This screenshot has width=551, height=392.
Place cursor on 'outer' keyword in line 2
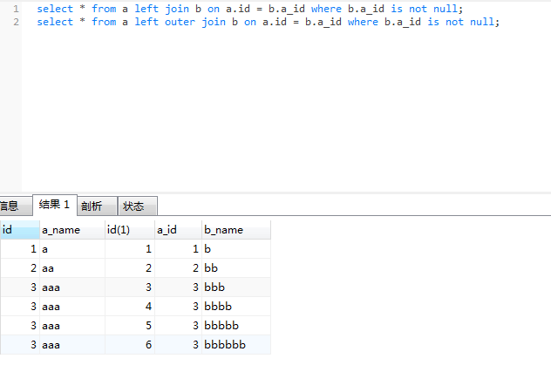[180, 22]
